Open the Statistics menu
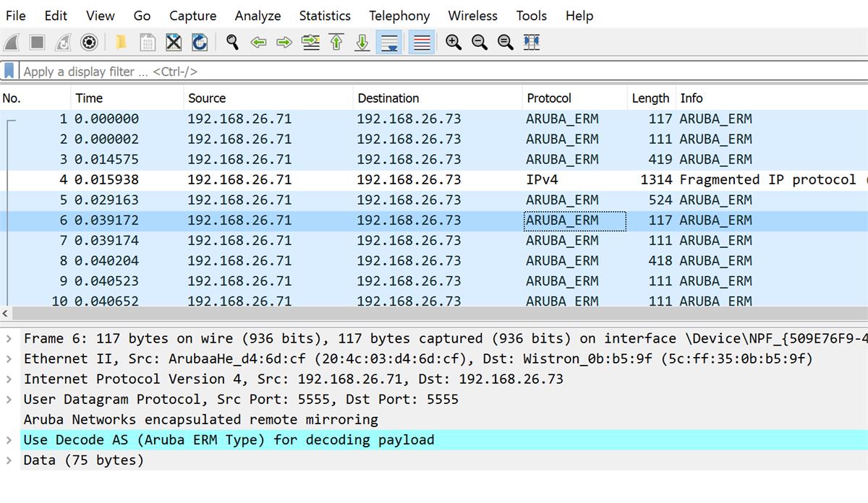This screenshot has height=503, width=868. click(325, 15)
